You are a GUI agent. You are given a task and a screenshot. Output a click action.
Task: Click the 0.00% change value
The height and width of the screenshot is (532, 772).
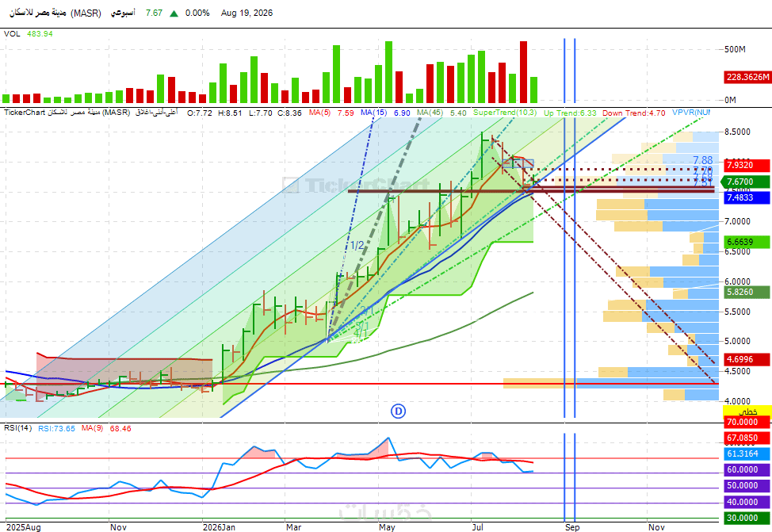pyautogui.click(x=197, y=13)
